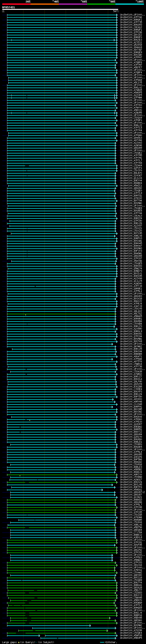
Task: Select hit label UniRef100_A5BAG5
Action: (x=131, y=316)
